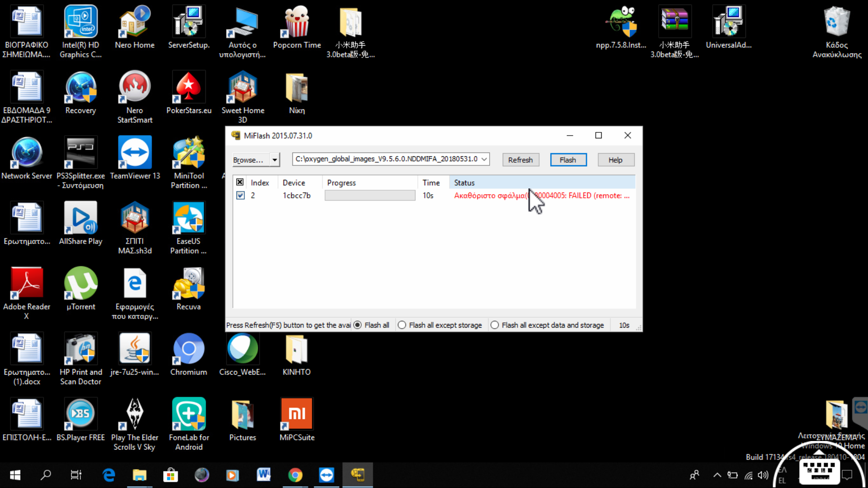This screenshot has width=868, height=488.
Task: Open the Popcorn Time desktop icon
Action: [x=297, y=22]
